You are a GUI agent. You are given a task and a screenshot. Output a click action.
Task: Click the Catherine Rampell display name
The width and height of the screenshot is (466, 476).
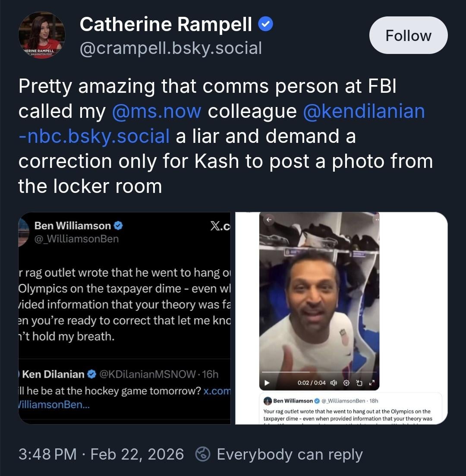[166, 25]
